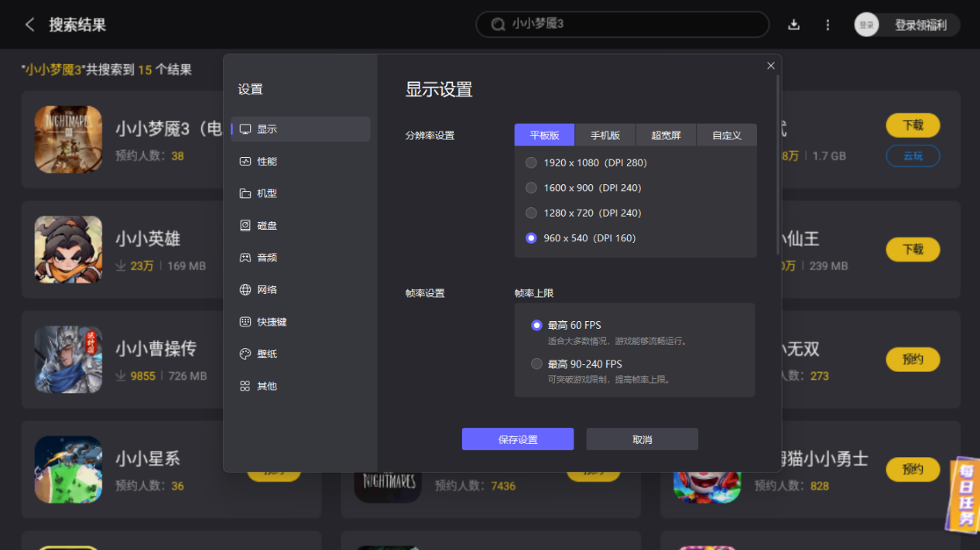The width and height of the screenshot is (980, 550).
Task: Click the 机型 device model icon
Action: [x=245, y=193]
